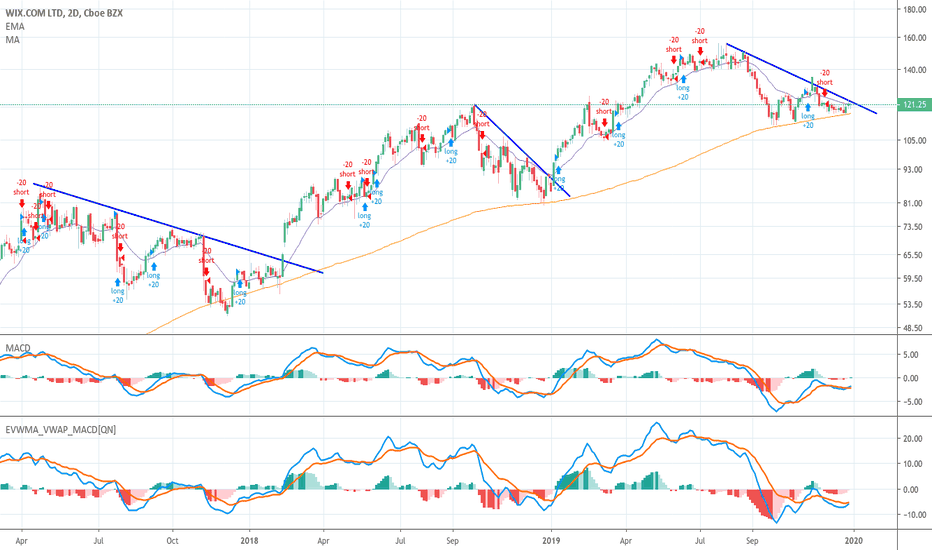Click the 180.00 price axis value
This screenshot has height=550, width=932.
tap(915, 10)
